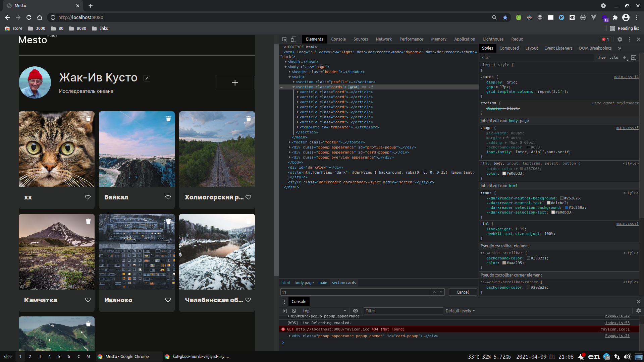Focus the console Filter input
The image size is (644, 362).
403,311
